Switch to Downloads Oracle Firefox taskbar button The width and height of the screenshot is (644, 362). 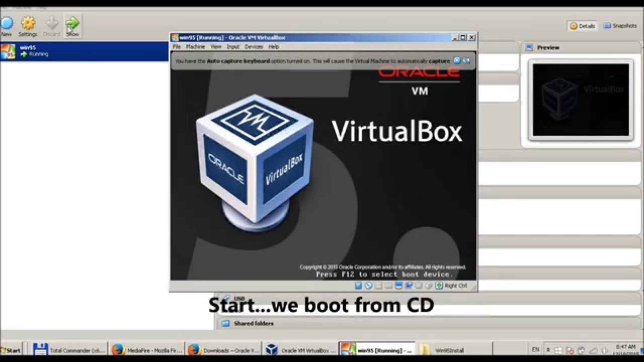click(x=224, y=350)
